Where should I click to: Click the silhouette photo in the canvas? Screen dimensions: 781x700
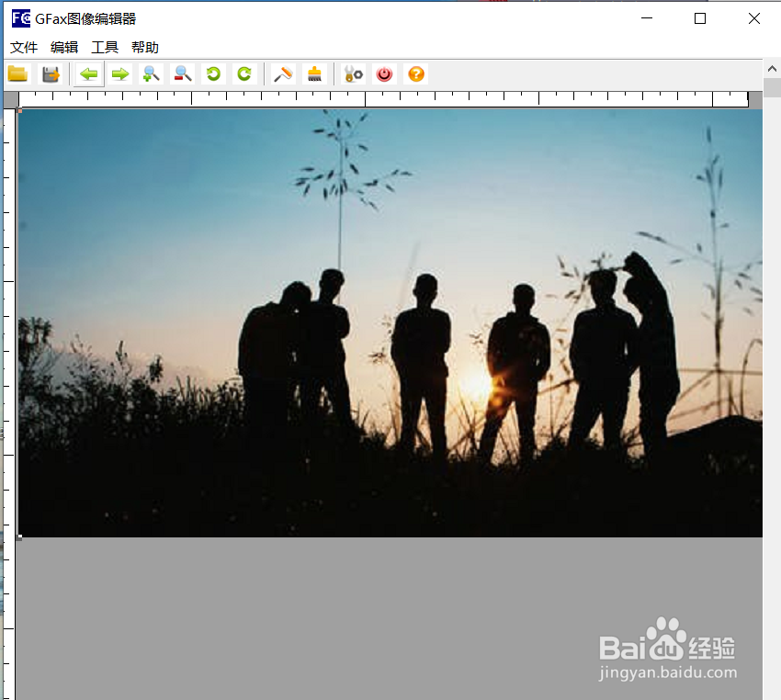point(390,323)
